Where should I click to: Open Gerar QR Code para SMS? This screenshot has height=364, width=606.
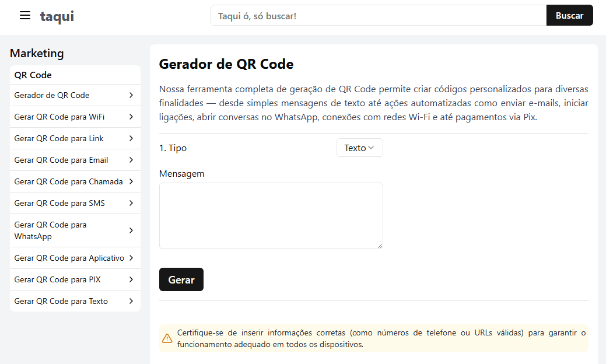pos(75,203)
